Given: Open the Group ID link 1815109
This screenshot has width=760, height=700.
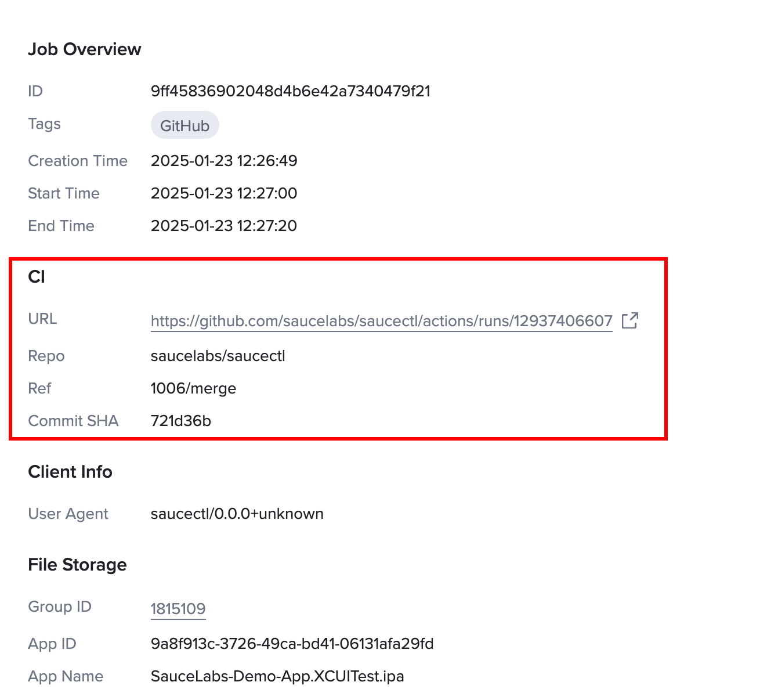Looking at the screenshot, I should pyautogui.click(x=178, y=608).
